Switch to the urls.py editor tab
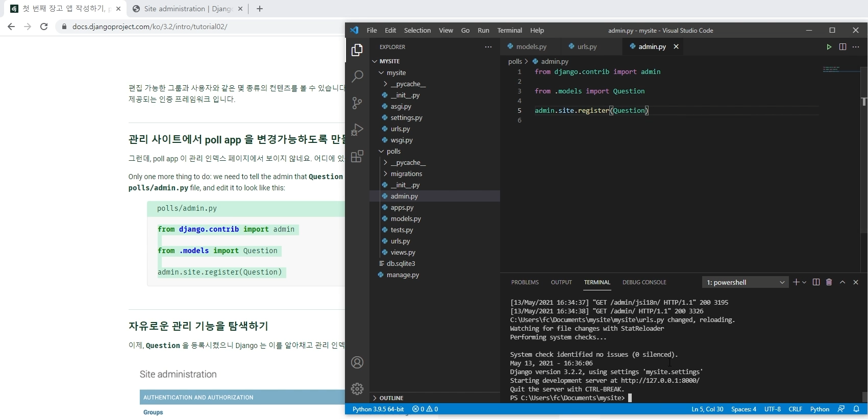This screenshot has height=419, width=868. (x=587, y=46)
